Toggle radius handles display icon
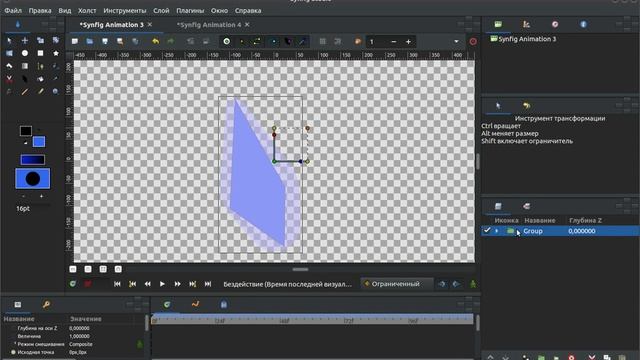640x360 pixels. (273, 41)
